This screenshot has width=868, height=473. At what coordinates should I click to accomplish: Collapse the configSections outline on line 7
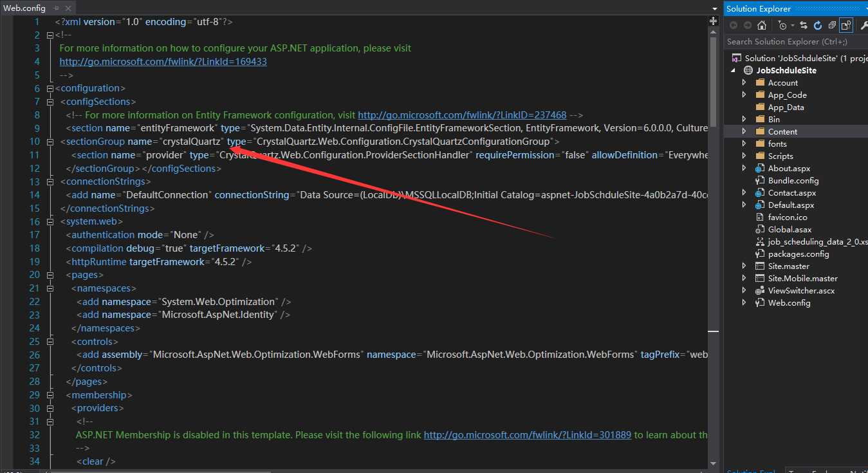[x=50, y=102]
